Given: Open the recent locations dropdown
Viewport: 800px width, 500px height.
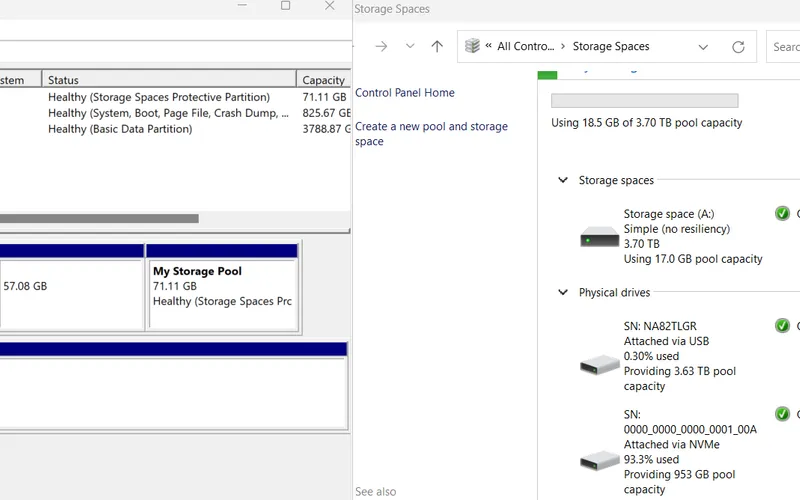Looking at the screenshot, I should pos(410,47).
